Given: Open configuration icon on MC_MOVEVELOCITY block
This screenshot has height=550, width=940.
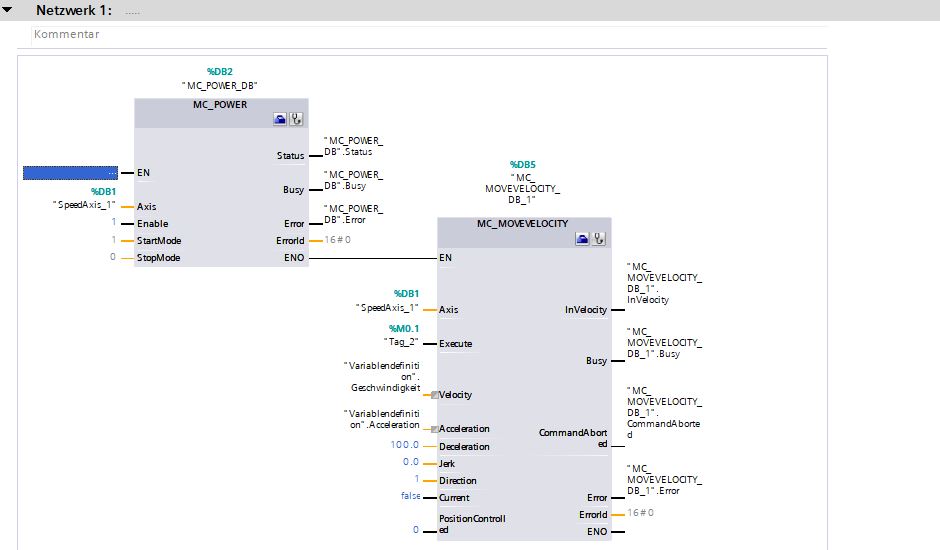Looking at the screenshot, I should tap(583, 239).
